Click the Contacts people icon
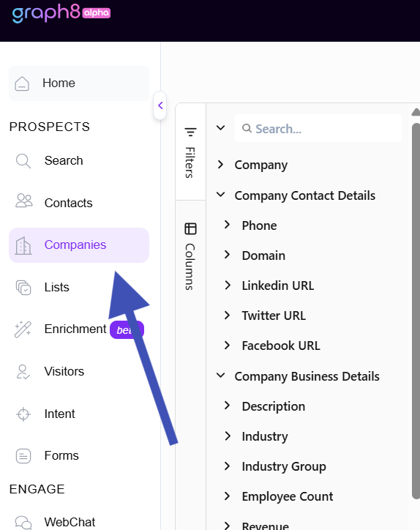This screenshot has width=420, height=530. pyautogui.click(x=24, y=201)
